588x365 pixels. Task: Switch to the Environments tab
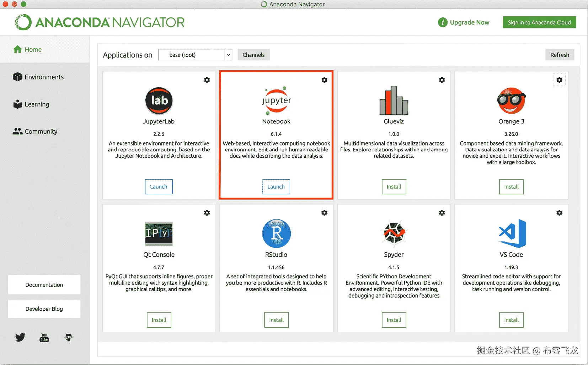[44, 77]
